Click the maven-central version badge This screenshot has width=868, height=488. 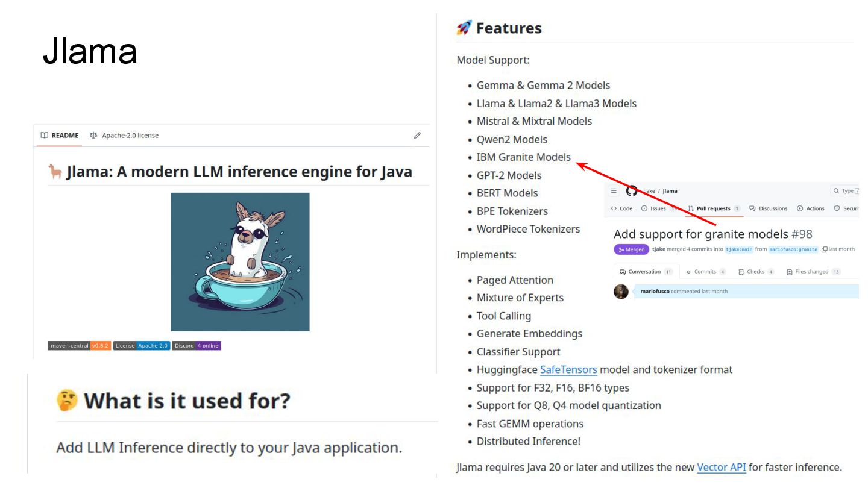[x=80, y=346]
